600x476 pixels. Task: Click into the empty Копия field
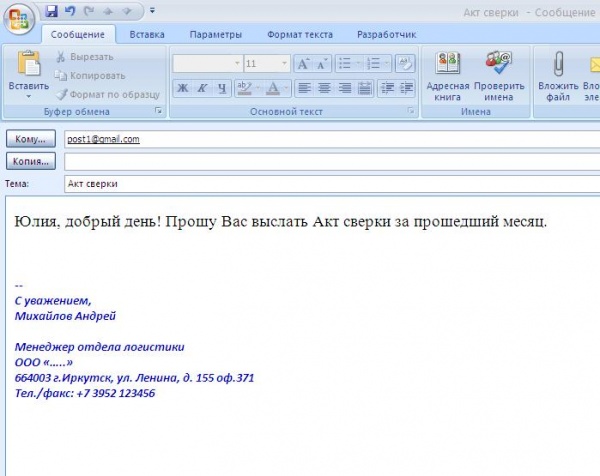[x=332, y=161]
